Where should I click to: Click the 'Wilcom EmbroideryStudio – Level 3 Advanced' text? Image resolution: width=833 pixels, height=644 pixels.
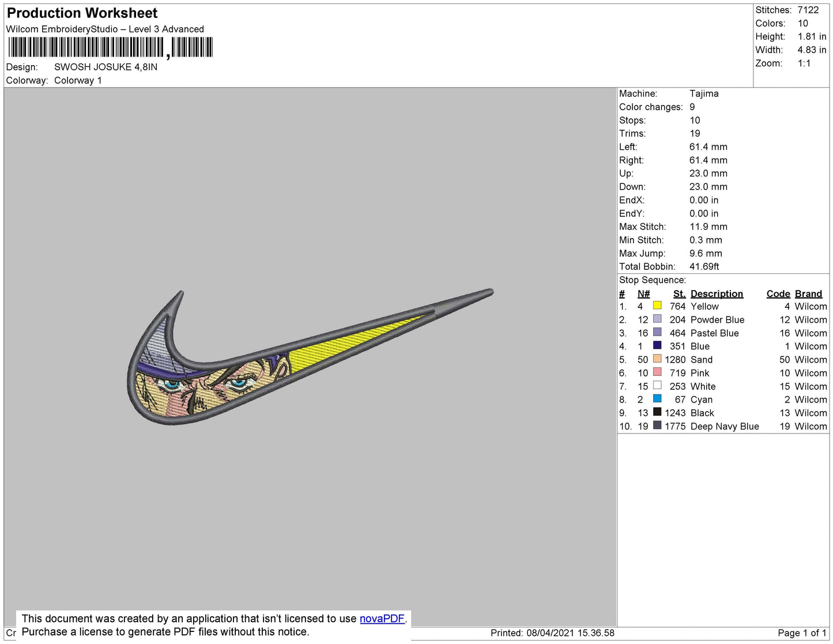click(x=105, y=29)
